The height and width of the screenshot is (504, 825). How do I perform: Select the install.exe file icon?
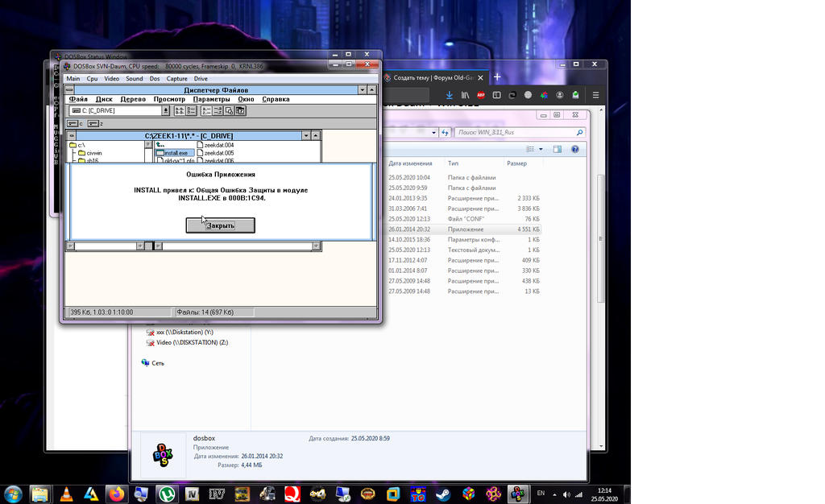[160, 153]
